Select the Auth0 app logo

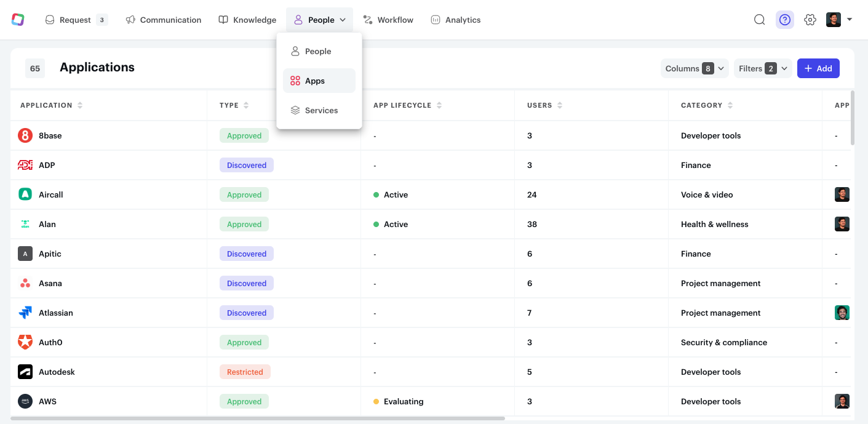click(x=25, y=342)
